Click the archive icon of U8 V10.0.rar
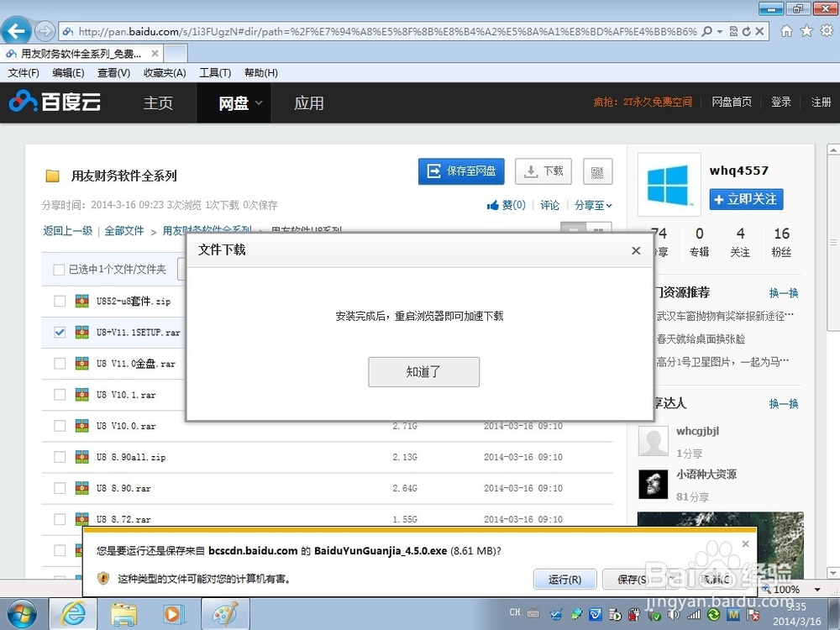Image resolution: width=840 pixels, height=630 pixels. pyautogui.click(x=82, y=426)
